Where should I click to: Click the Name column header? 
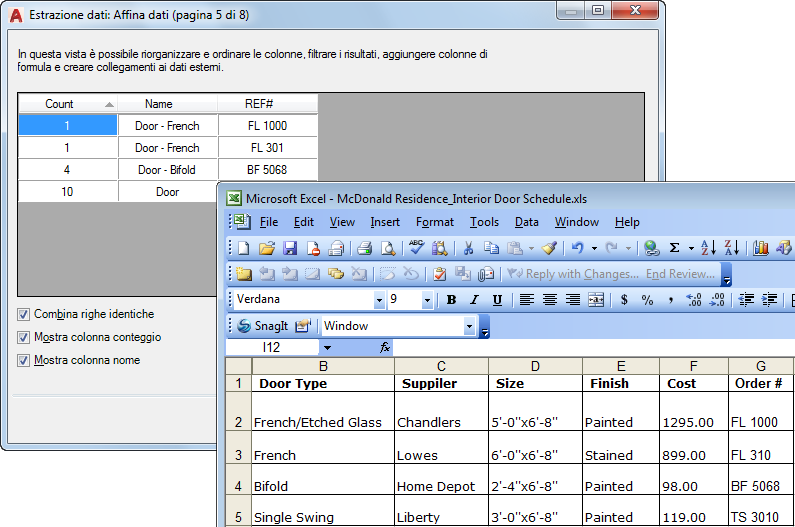pos(168,104)
